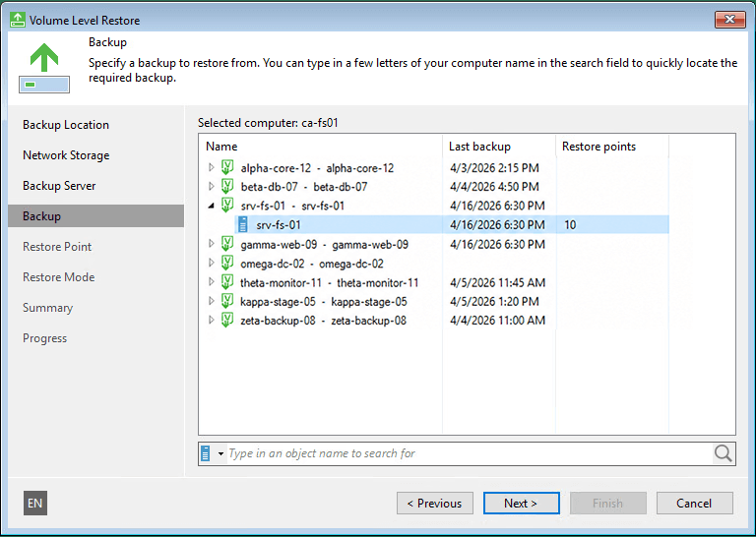The image size is (756, 537).
Task: Click the restore points value 10
Action: [570, 225]
